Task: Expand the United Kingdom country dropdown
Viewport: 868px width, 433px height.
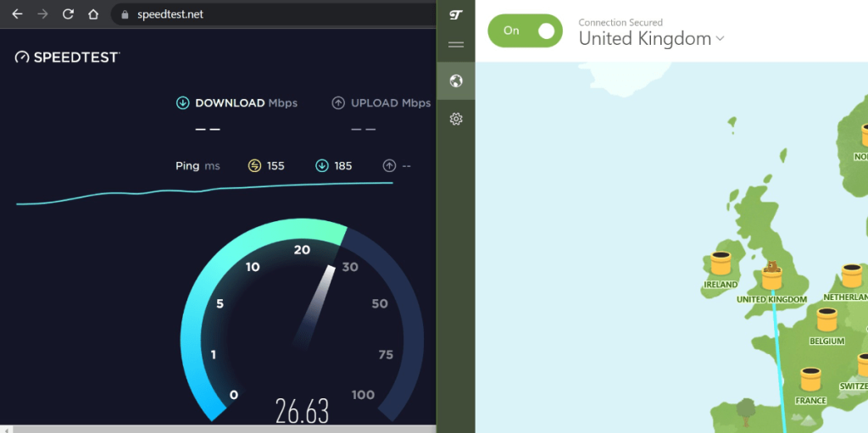Action: pyautogui.click(x=720, y=39)
